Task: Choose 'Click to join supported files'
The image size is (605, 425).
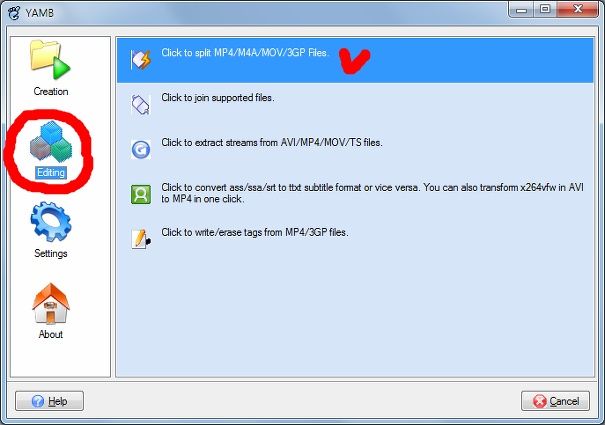Action: (218, 98)
